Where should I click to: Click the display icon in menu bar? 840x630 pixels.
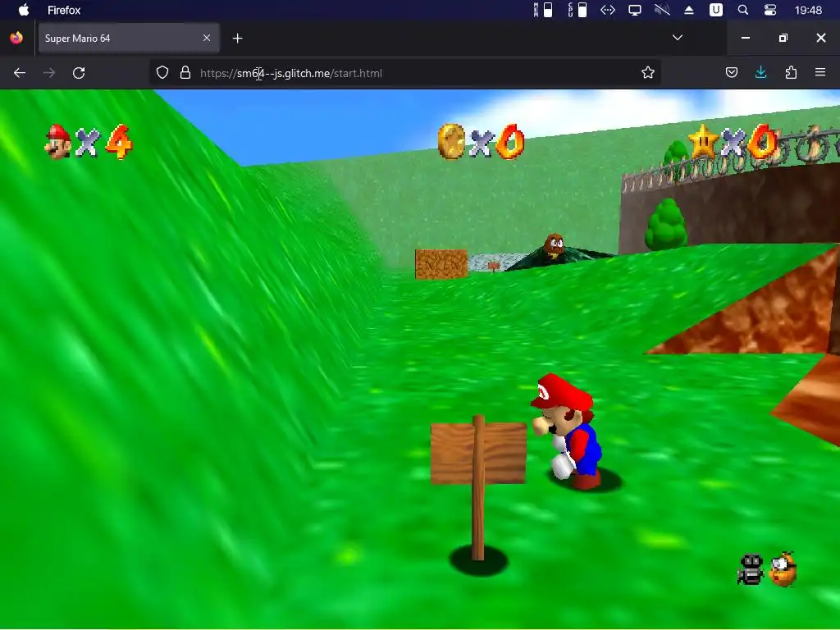[x=635, y=10]
